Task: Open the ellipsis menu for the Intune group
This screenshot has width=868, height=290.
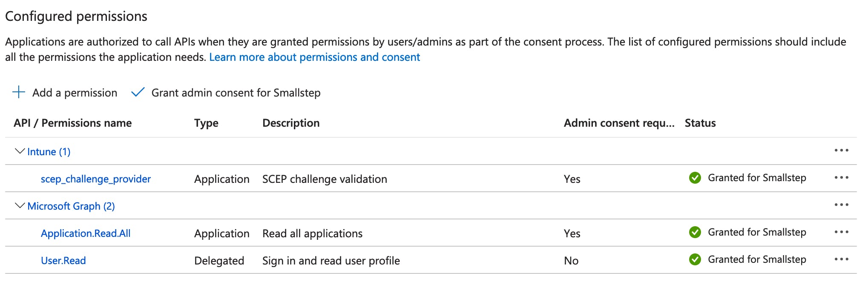Action: point(841,151)
